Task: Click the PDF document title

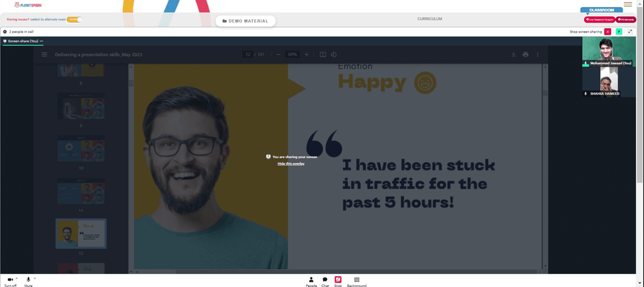Action: point(98,55)
